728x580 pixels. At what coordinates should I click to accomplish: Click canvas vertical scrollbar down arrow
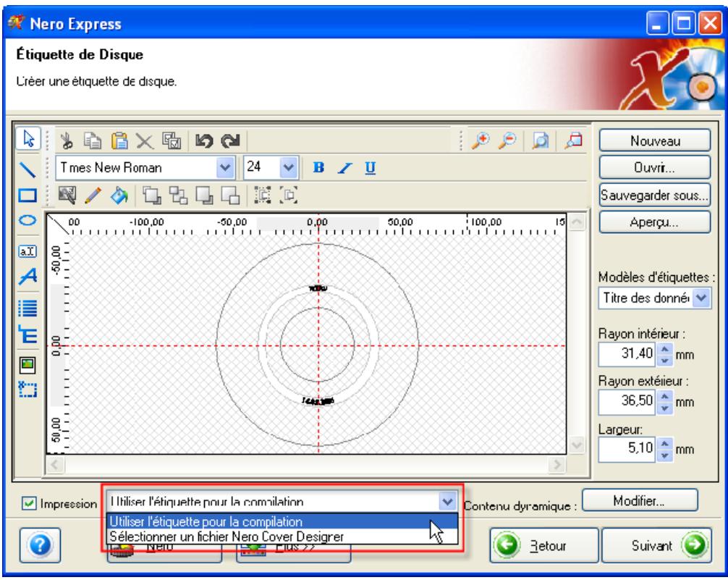576,445
